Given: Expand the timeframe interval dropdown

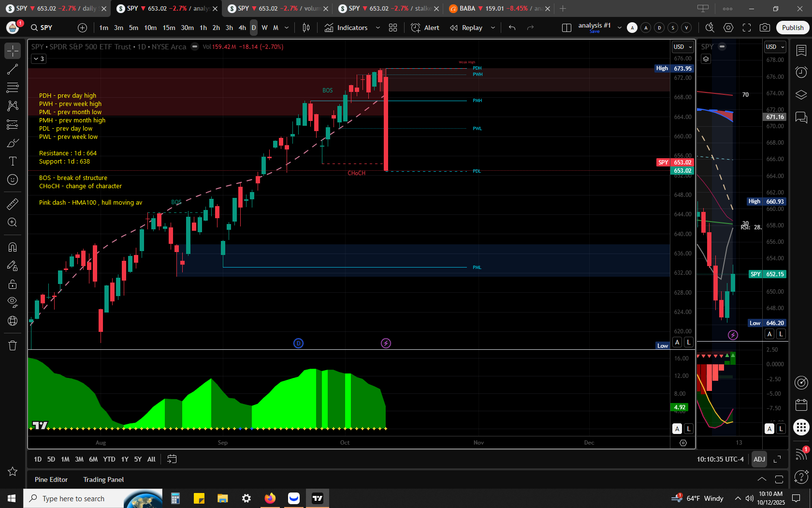Looking at the screenshot, I should click(x=287, y=28).
